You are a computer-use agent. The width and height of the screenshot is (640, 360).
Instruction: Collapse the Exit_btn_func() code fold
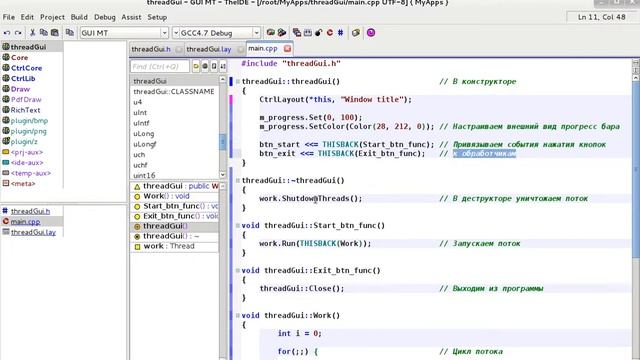click(238, 270)
